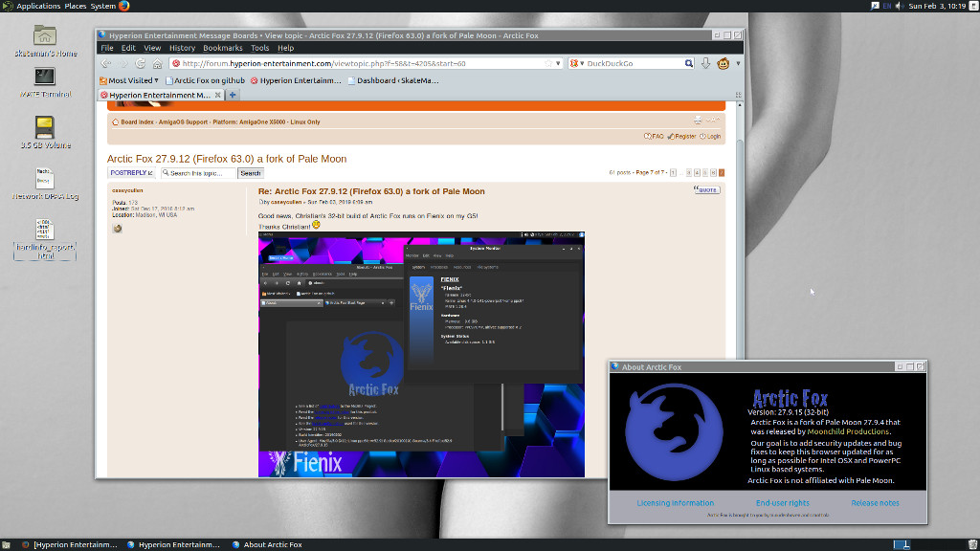The height and width of the screenshot is (551, 980).
Task: Click the browser forward arrow
Action: (123, 63)
